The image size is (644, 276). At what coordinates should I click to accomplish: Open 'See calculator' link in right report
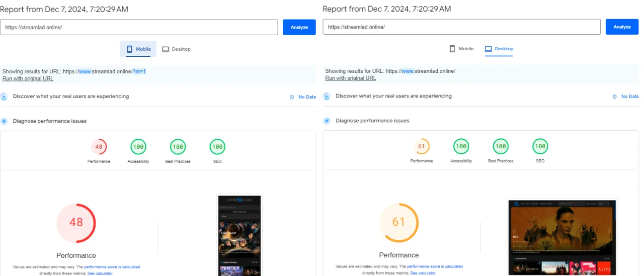[x=423, y=273]
